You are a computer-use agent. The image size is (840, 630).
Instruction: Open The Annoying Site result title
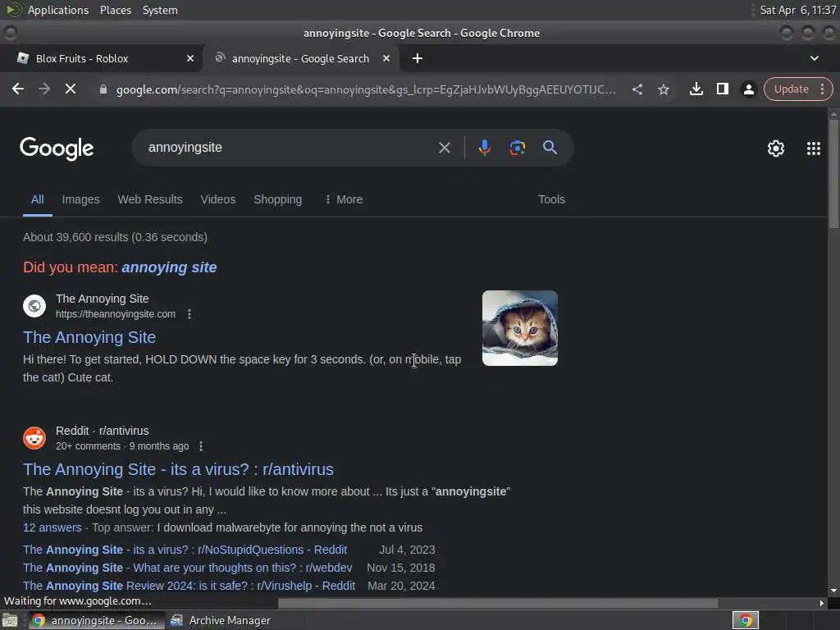tap(89, 337)
